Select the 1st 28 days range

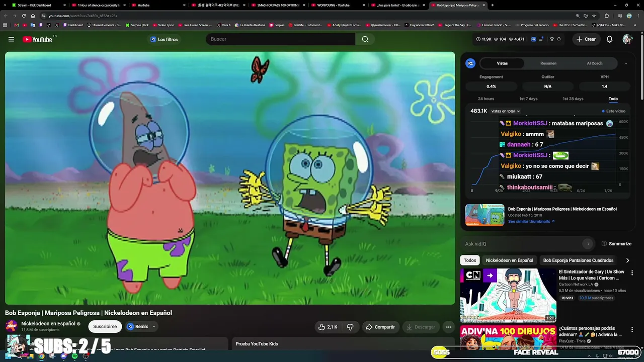click(573, 99)
